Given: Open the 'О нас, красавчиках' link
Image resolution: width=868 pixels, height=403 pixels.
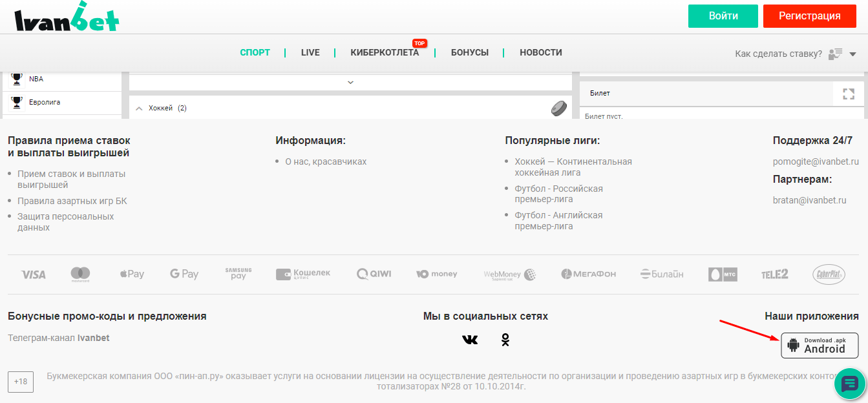Looking at the screenshot, I should pyautogui.click(x=326, y=161).
